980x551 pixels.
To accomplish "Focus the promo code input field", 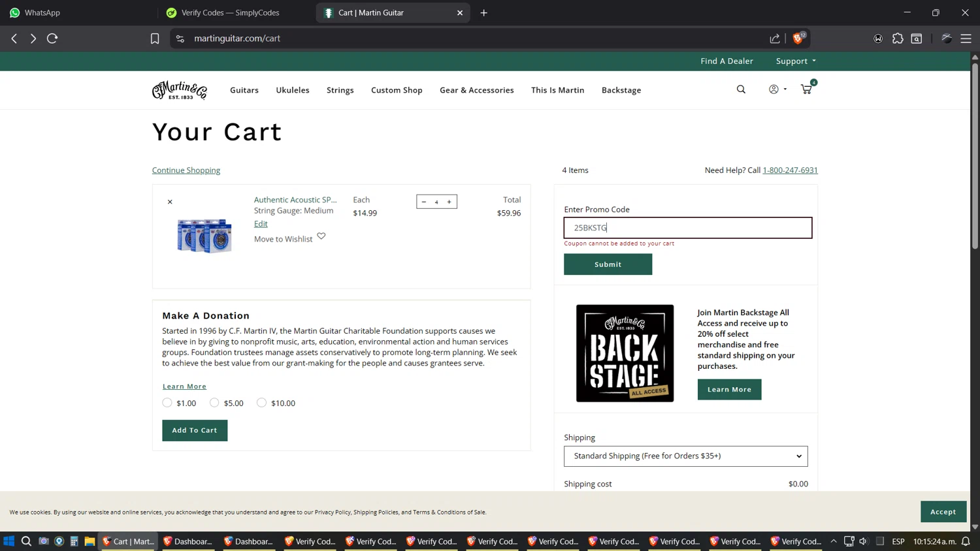I will [x=688, y=228].
